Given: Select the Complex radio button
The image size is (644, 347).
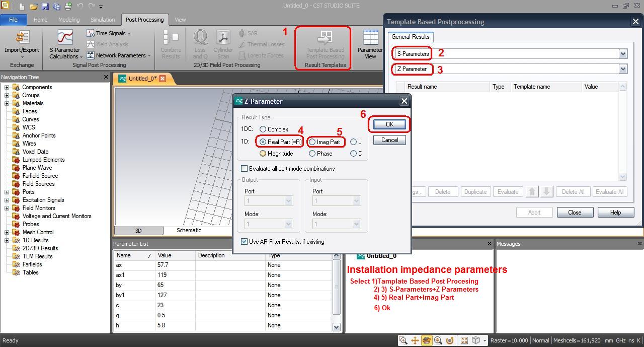Looking at the screenshot, I should pos(263,129).
